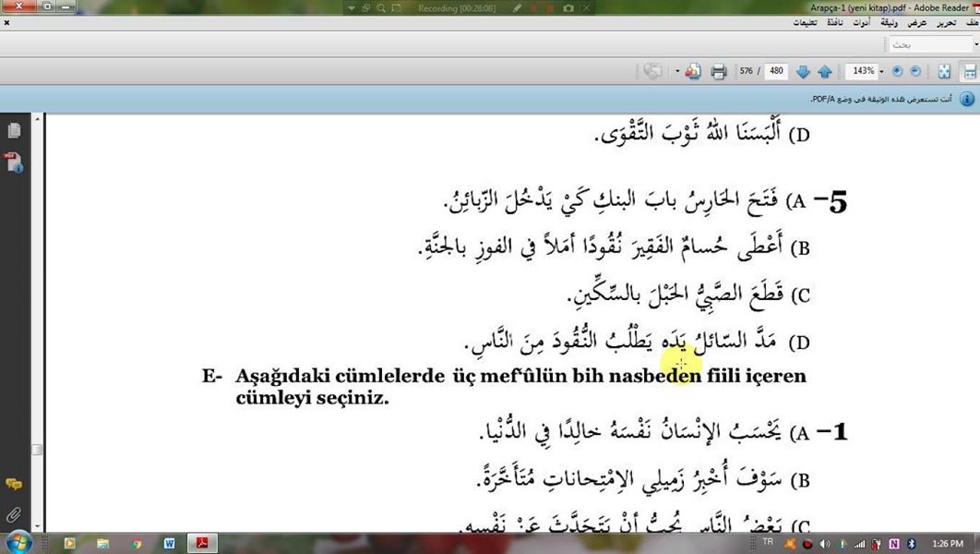Open the search field options arrow
The height and width of the screenshot is (554, 980).
[975, 44]
